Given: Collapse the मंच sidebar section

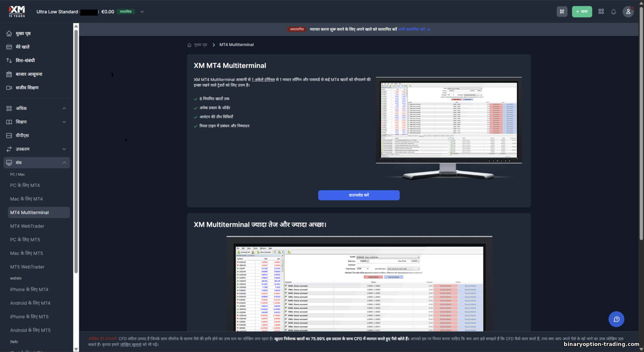Looking at the screenshot, I should [64, 163].
